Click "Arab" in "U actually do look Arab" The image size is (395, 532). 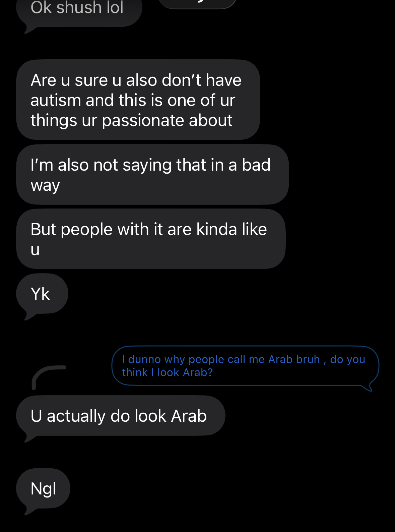189,416
